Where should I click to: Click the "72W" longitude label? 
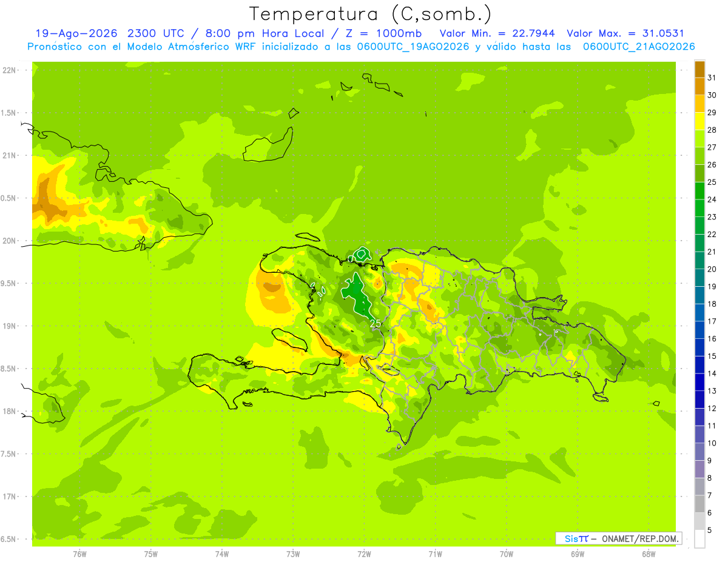pos(364,554)
